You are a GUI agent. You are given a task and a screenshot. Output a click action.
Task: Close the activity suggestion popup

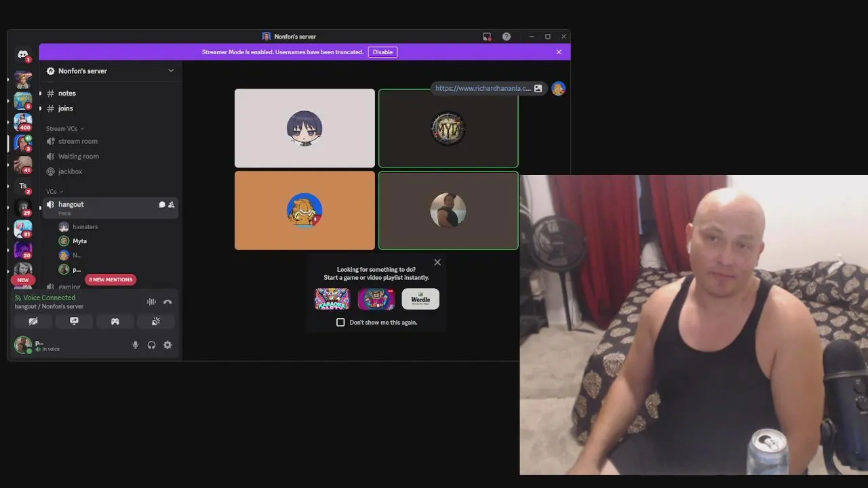pyautogui.click(x=437, y=262)
